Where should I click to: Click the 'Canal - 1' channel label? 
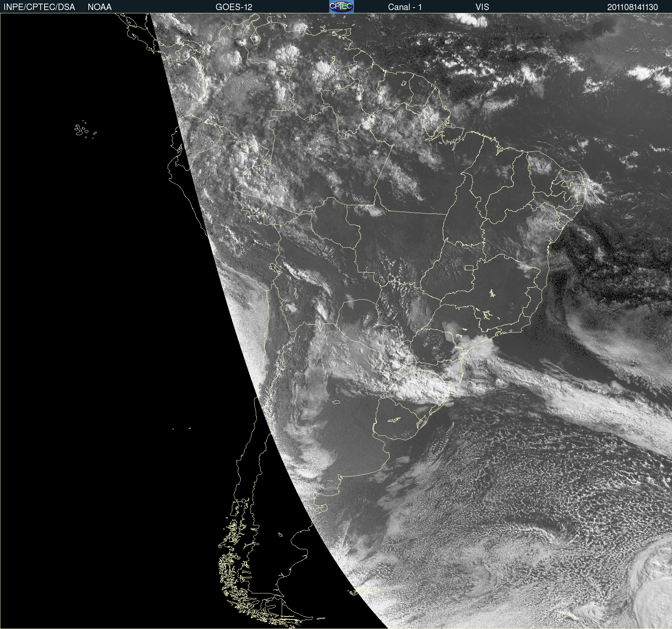click(x=405, y=7)
